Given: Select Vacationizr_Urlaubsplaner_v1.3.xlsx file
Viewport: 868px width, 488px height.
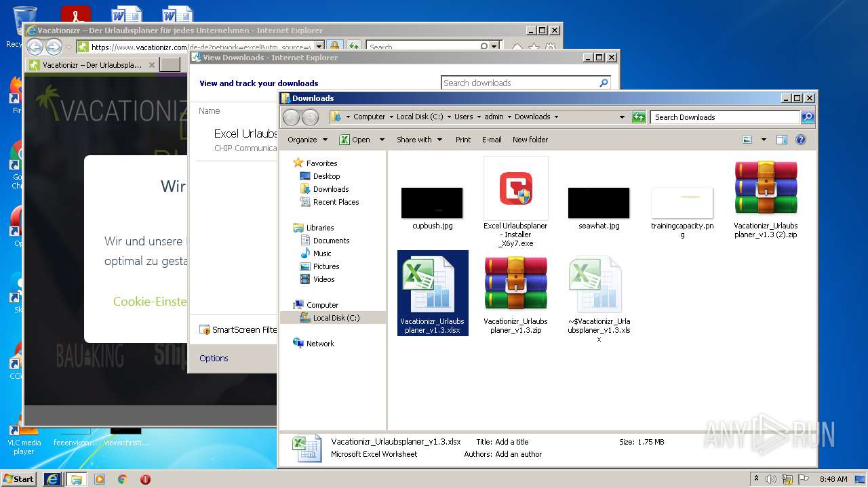Looking at the screenshot, I should (x=433, y=294).
